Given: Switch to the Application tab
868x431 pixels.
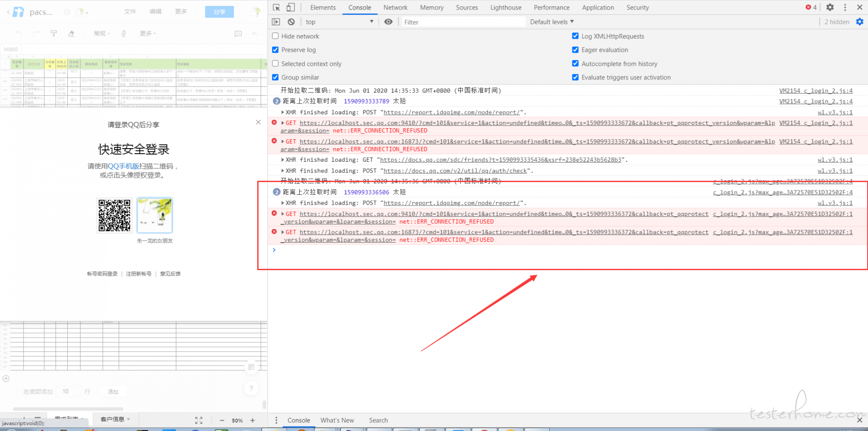Looking at the screenshot, I should coord(598,8).
